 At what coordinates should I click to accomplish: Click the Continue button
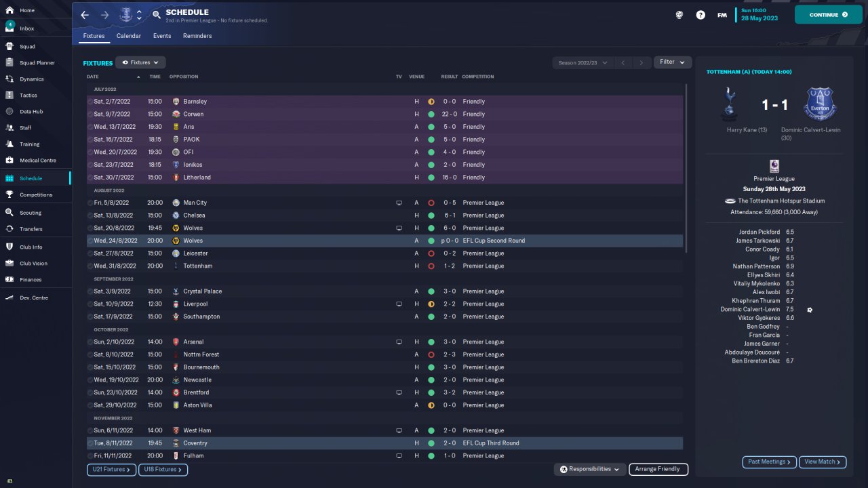(x=829, y=14)
